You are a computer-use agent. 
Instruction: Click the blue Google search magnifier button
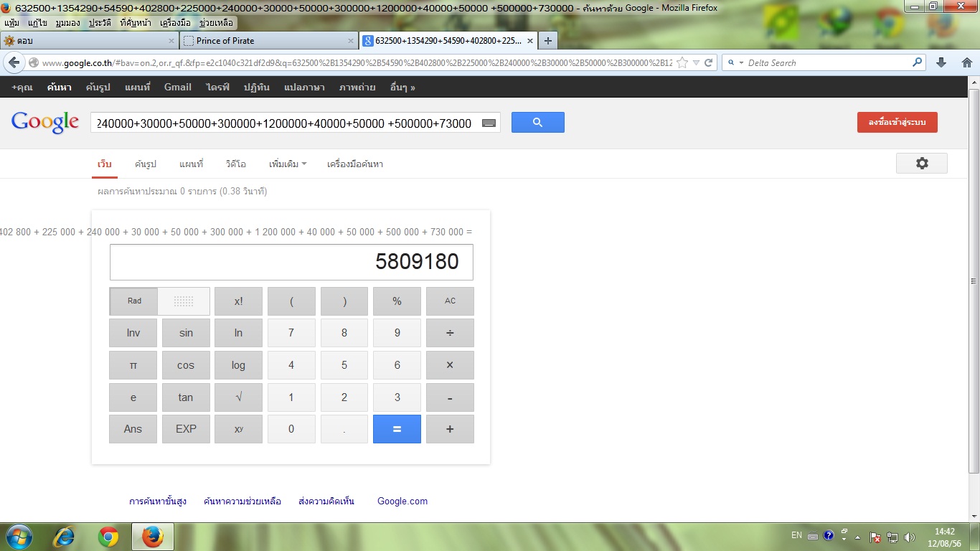click(538, 122)
